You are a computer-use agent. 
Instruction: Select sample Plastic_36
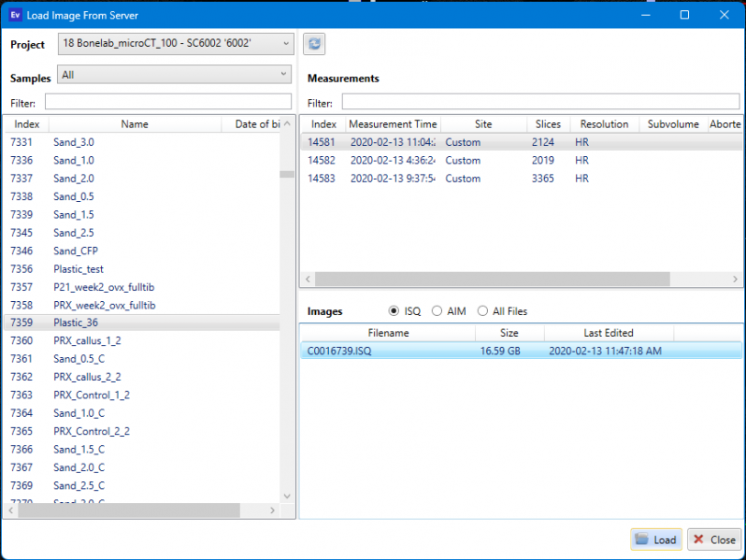(x=142, y=323)
